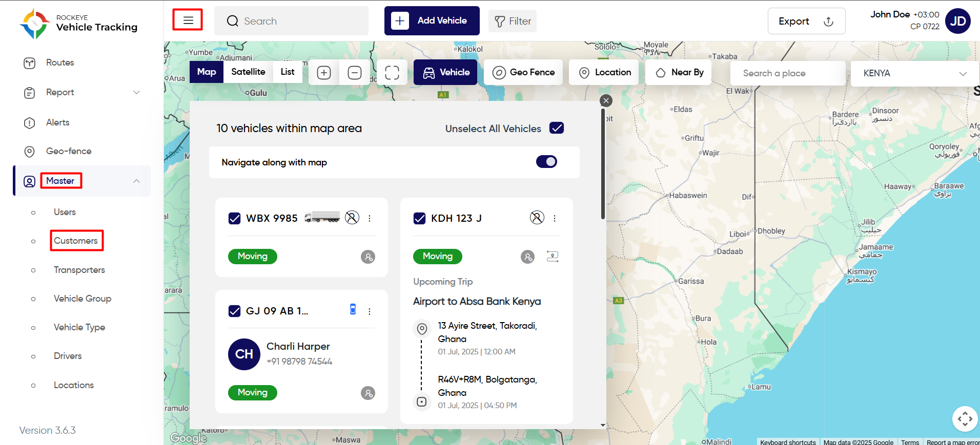Open Transporters under Master

pyautogui.click(x=79, y=270)
